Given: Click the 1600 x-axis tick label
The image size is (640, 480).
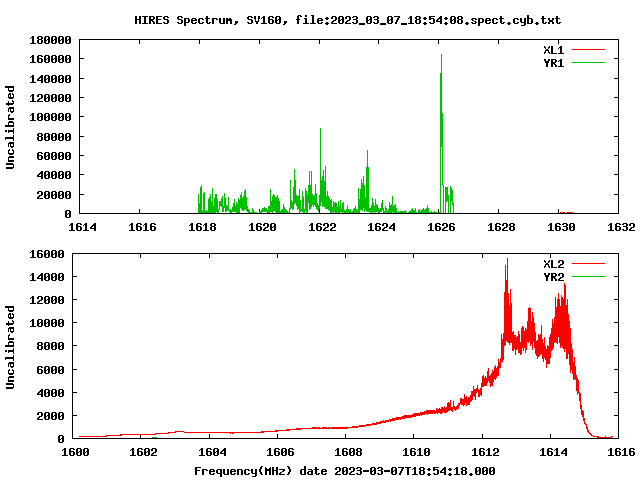Looking at the screenshot, I should (75, 452).
